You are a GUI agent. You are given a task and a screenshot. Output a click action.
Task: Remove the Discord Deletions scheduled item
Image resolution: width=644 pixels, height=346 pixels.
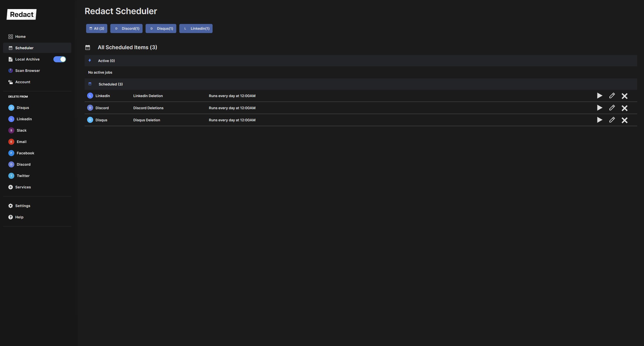point(624,108)
